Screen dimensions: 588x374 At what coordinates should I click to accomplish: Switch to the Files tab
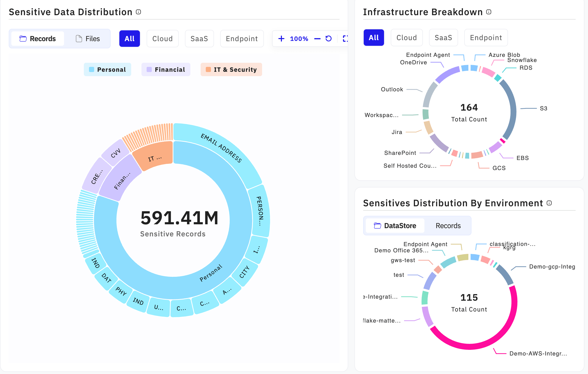click(x=88, y=39)
